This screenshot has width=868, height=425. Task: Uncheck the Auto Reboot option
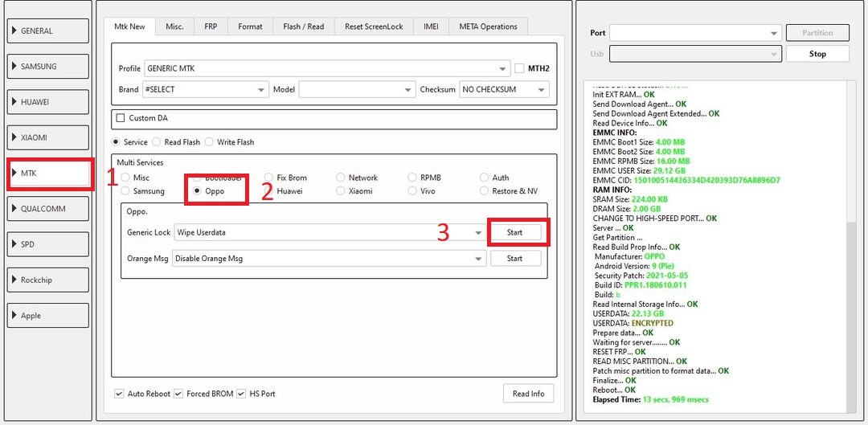pyautogui.click(x=119, y=394)
